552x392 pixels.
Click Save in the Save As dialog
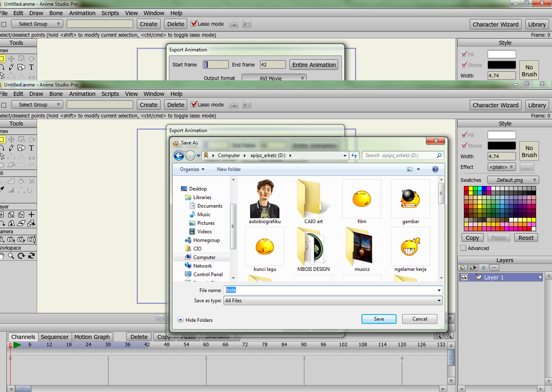(x=379, y=319)
